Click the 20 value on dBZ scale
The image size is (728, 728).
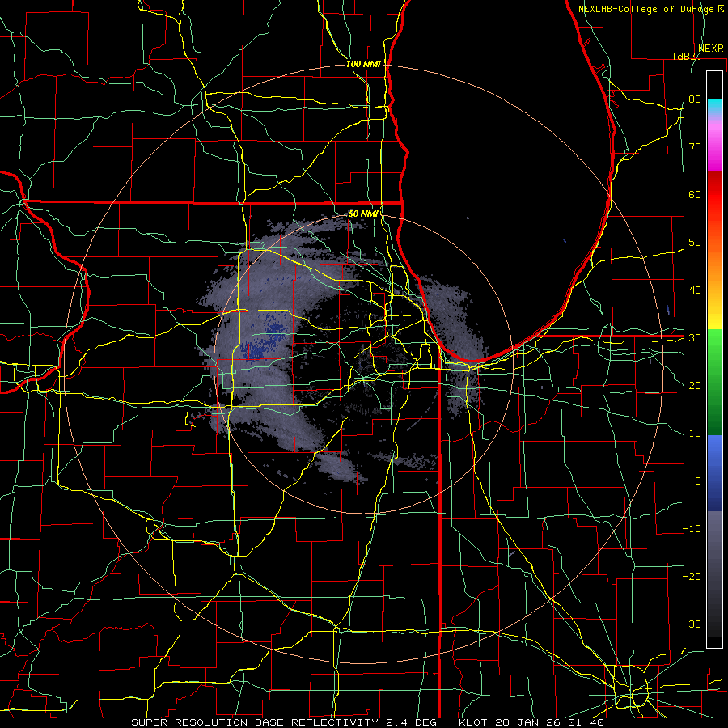[x=695, y=386]
